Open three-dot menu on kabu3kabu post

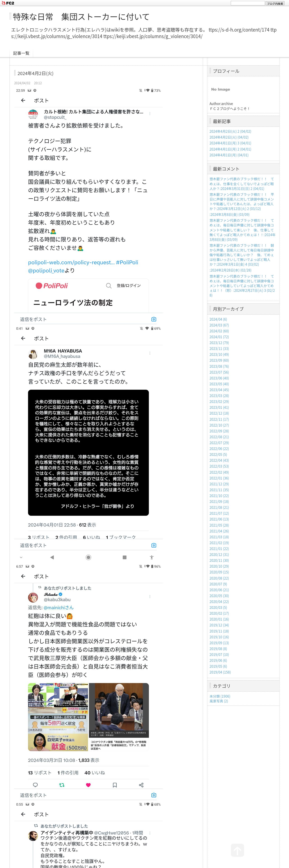coord(150,596)
